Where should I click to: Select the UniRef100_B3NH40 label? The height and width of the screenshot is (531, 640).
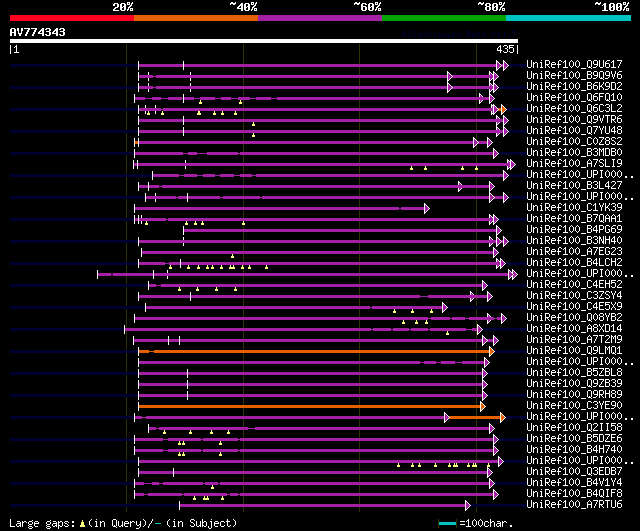574,240
